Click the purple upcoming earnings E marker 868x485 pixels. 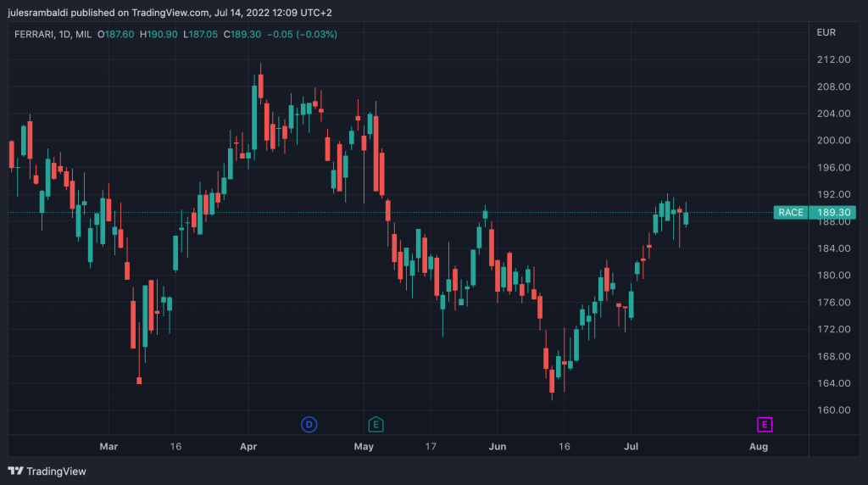click(x=765, y=425)
